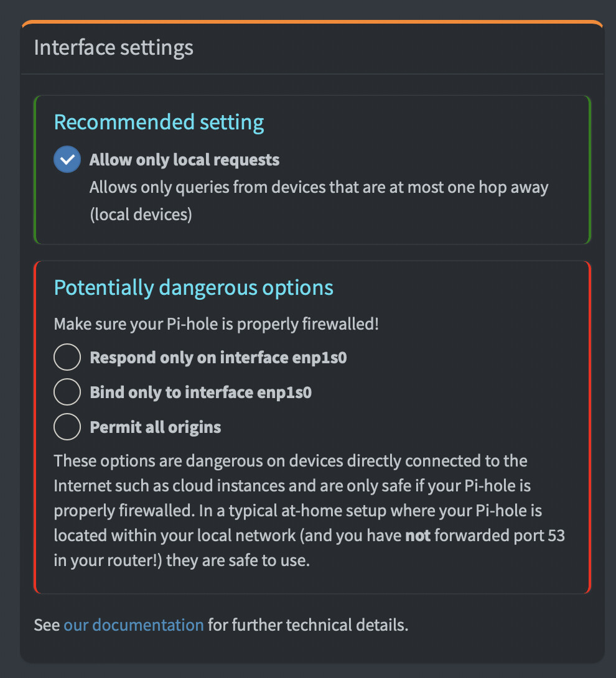Choose Bind only to interface enp1s0
The width and height of the screenshot is (616, 678).
pyautogui.click(x=67, y=392)
